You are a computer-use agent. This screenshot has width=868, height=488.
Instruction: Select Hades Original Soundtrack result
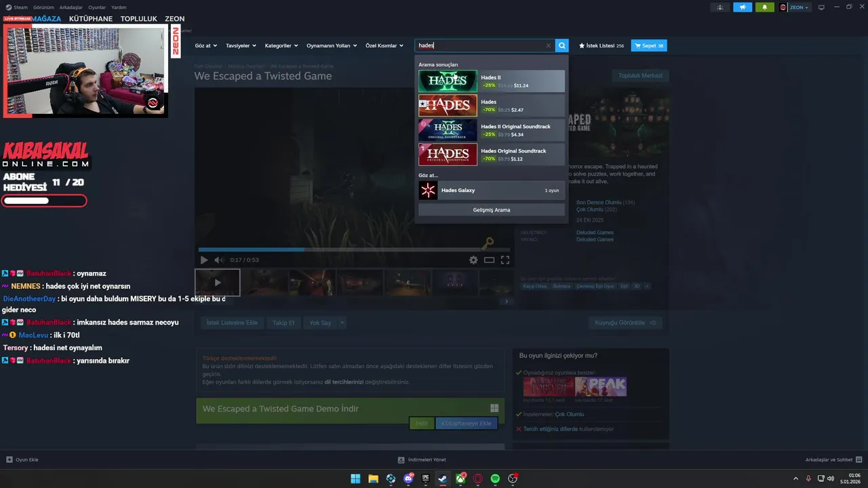tap(492, 155)
